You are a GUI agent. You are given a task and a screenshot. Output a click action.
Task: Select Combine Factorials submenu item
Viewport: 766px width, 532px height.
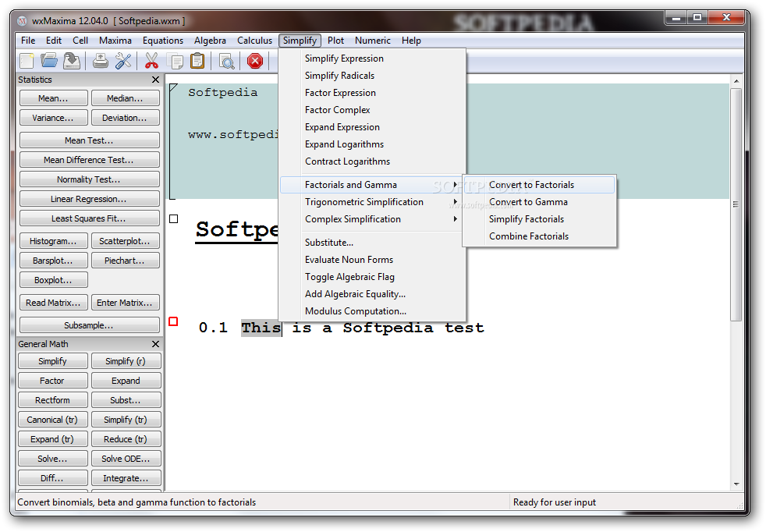pyautogui.click(x=539, y=236)
